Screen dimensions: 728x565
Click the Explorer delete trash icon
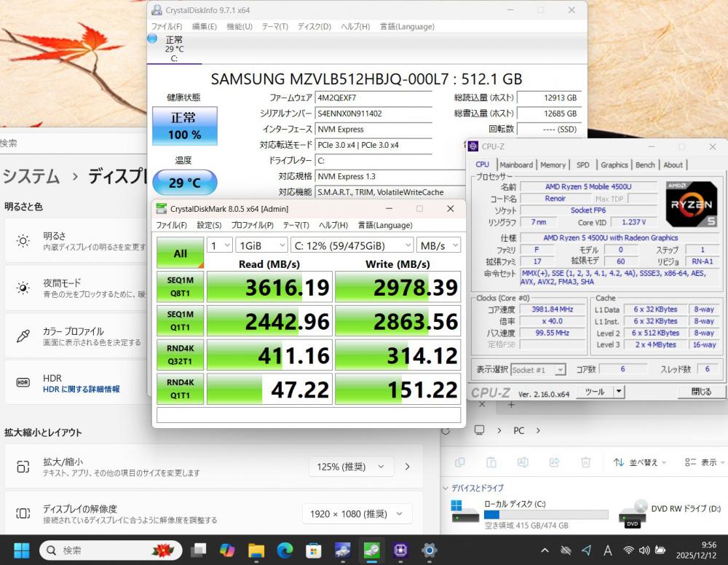[586, 462]
